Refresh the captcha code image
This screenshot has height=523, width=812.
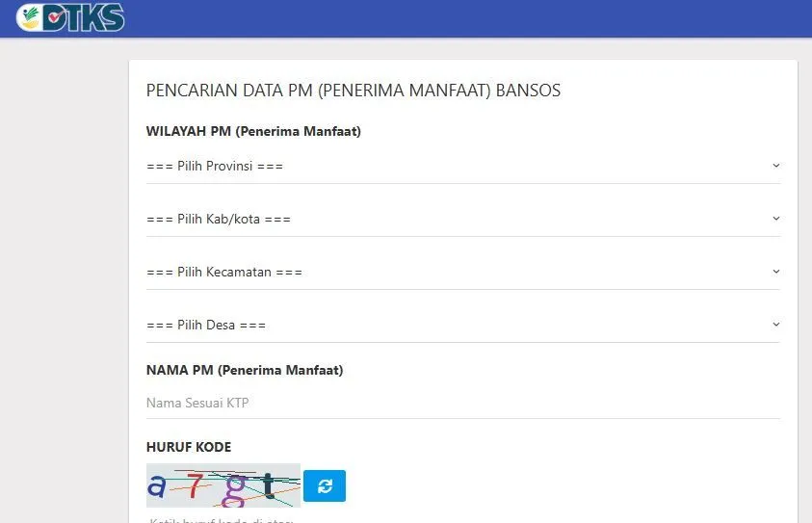pos(325,485)
